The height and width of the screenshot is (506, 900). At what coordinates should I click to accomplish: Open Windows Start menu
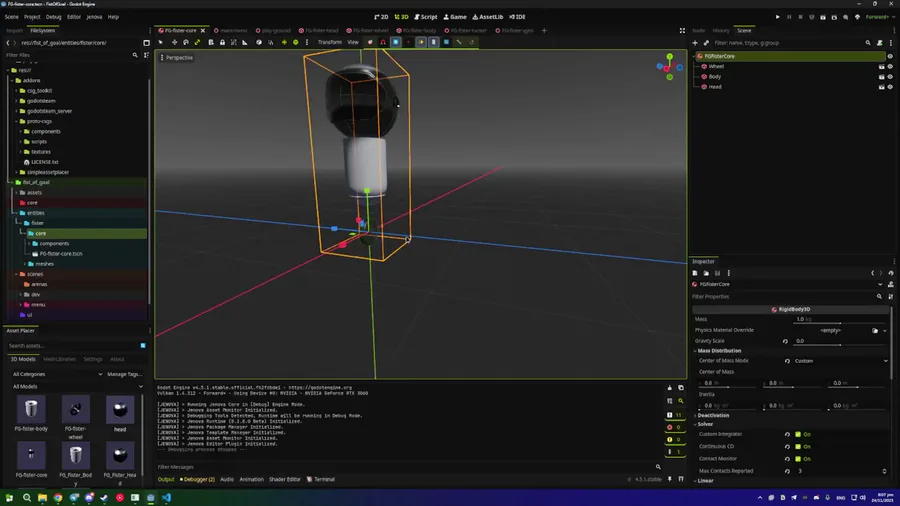click(9, 497)
